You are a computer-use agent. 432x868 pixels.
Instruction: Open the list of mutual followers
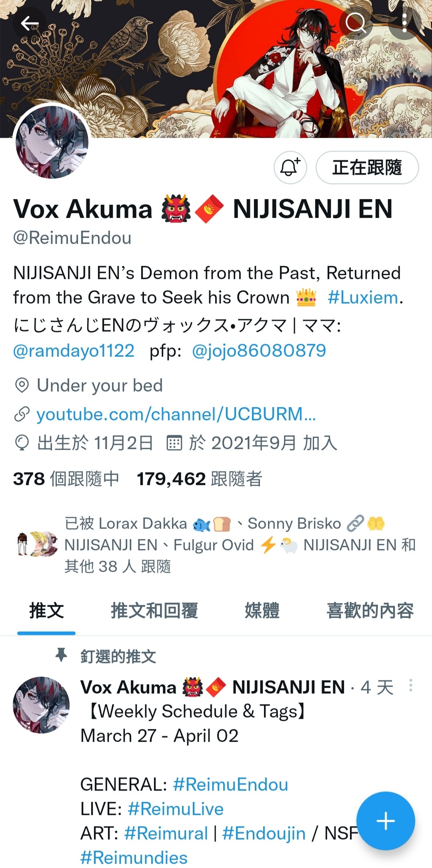coord(216,545)
